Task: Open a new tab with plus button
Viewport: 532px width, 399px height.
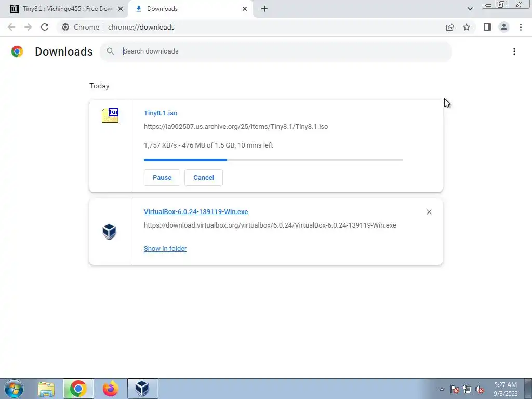Action: [264, 9]
